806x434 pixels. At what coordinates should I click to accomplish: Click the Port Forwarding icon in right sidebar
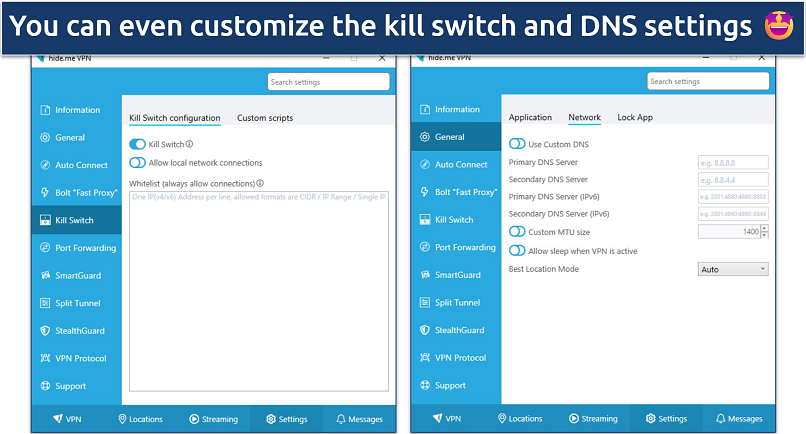425,247
